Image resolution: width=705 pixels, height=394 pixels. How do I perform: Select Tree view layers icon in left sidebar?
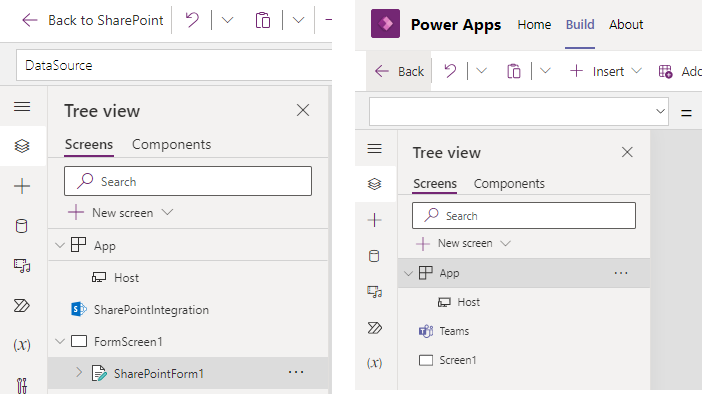pyautogui.click(x=22, y=146)
